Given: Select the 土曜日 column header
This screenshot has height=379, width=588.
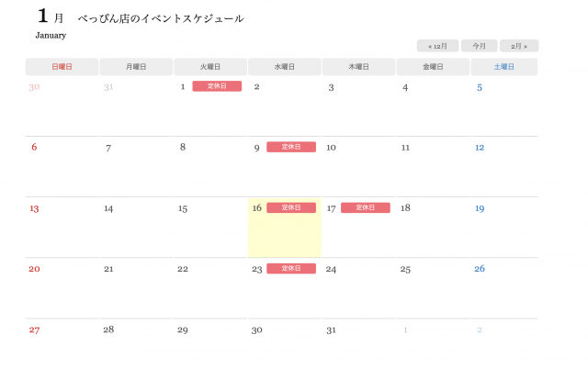Looking at the screenshot, I should pyautogui.click(x=503, y=67).
